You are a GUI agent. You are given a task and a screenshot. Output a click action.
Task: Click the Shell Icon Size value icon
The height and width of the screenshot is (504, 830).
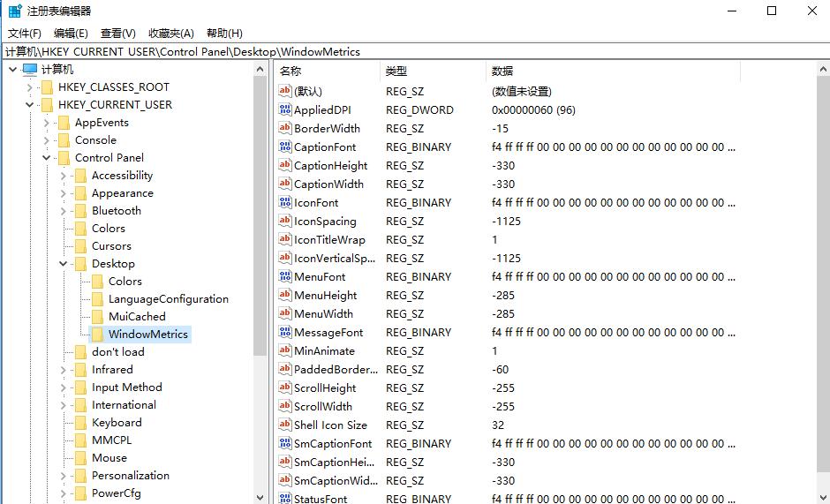285,425
